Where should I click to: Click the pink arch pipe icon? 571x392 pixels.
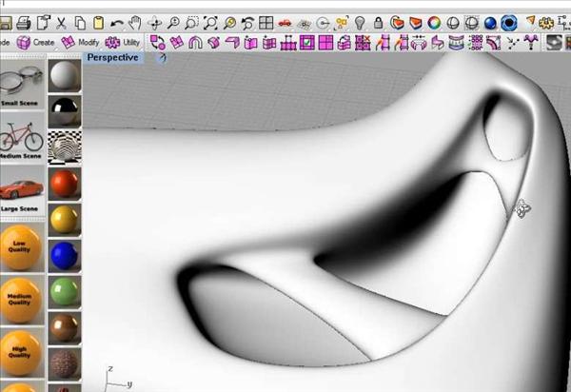coord(195,43)
